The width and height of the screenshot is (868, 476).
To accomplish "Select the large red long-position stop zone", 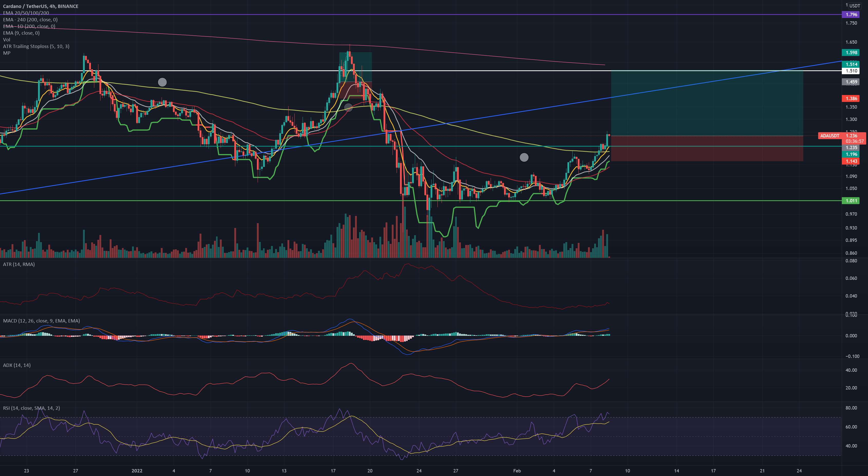I will 707,149.
